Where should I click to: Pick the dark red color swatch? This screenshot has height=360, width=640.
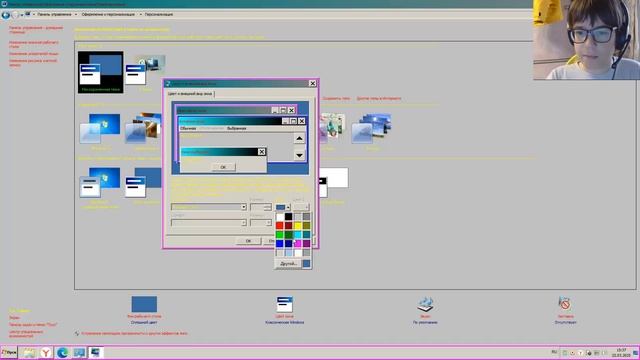tap(289, 225)
